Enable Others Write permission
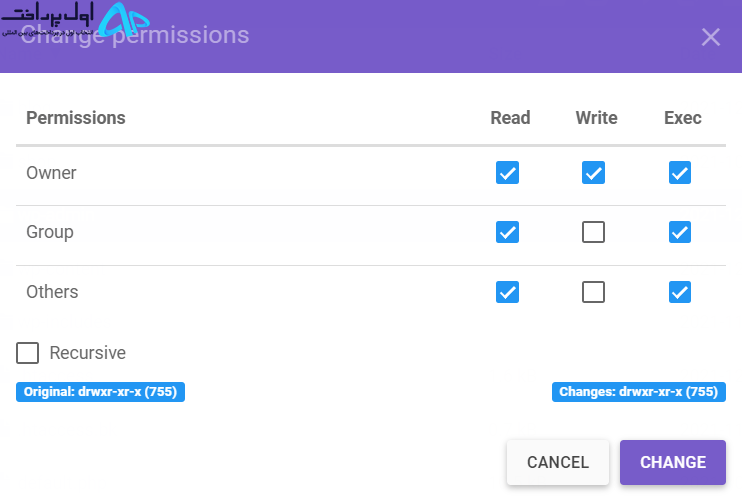Screen dimensions: 742x501 tap(593, 292)
